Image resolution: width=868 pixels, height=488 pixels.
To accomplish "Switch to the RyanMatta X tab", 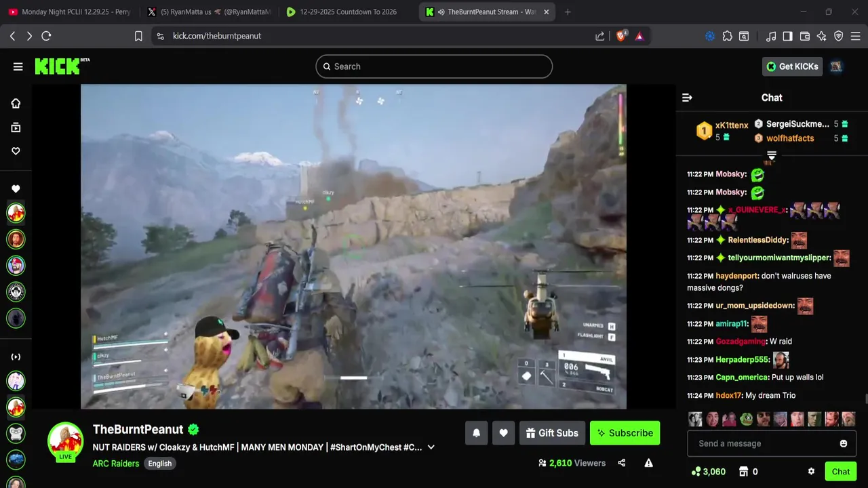I will click(x=209, y=12).
